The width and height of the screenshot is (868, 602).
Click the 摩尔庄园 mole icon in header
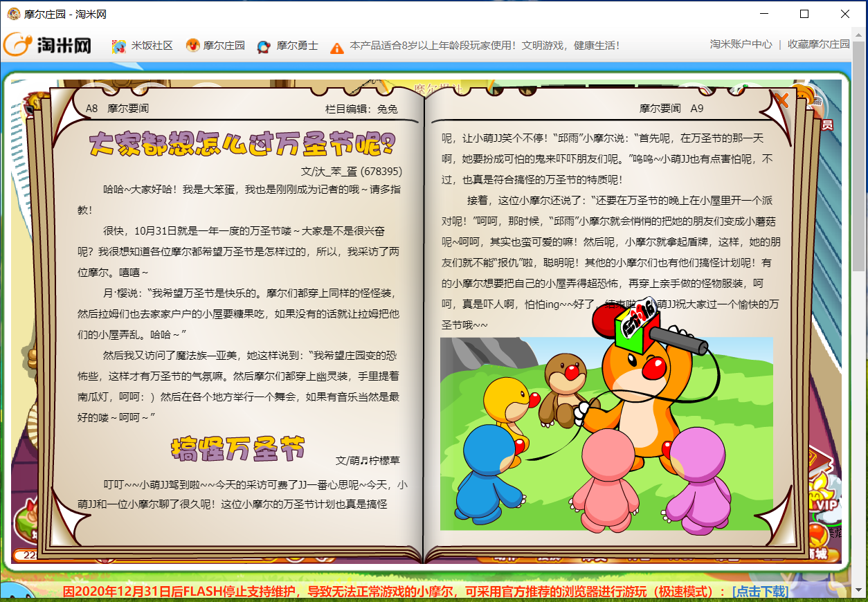(x=192, y=46)
